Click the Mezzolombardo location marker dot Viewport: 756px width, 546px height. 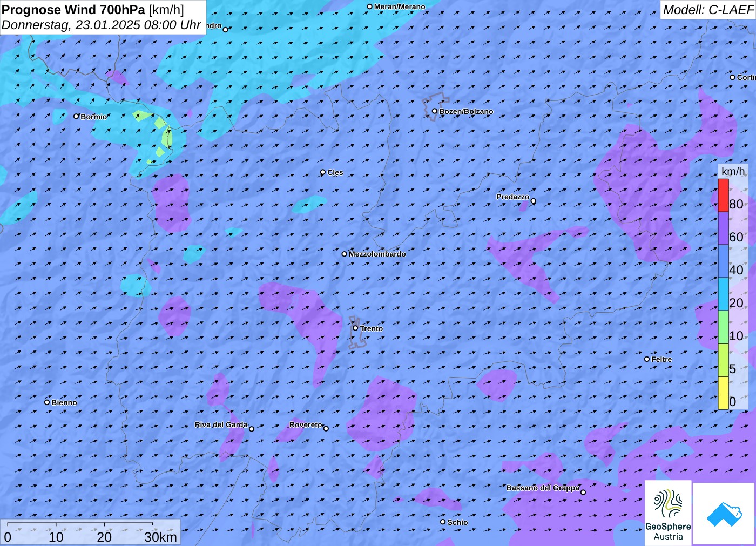click(345, 254)
